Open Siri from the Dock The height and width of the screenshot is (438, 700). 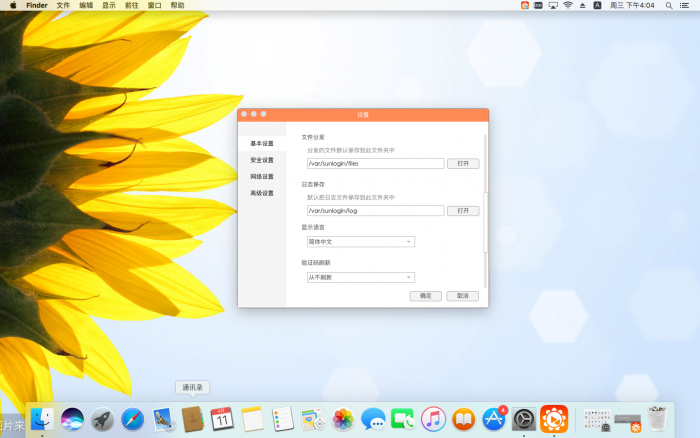pos(72,419)
